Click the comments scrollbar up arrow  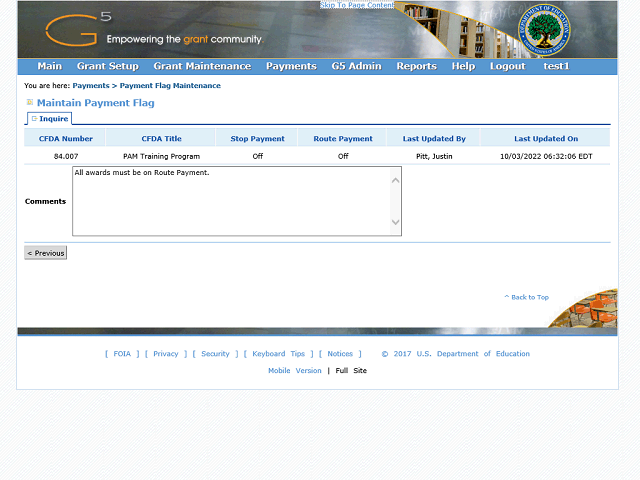point(395,180)
